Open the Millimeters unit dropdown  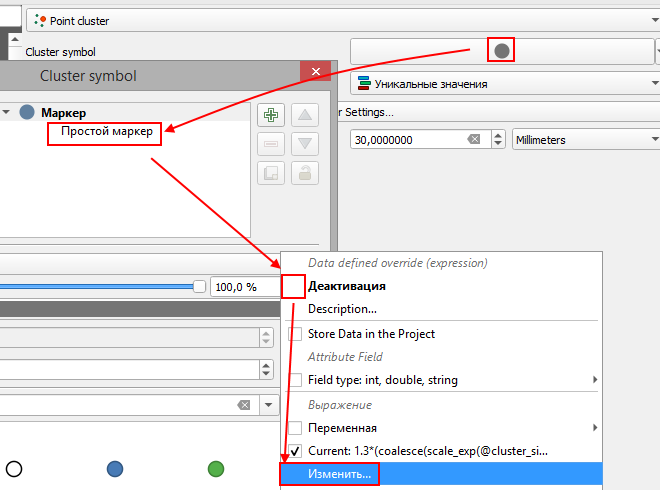coord(585,140)
